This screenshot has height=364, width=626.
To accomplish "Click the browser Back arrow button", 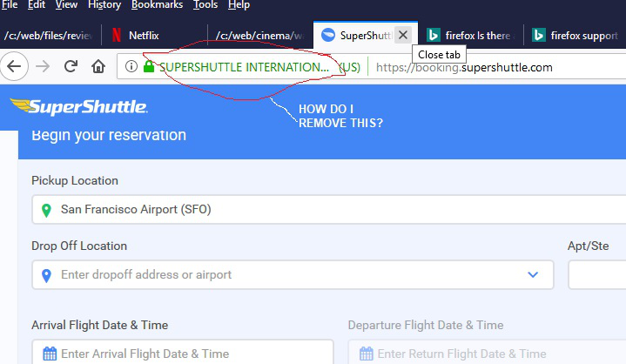I will tap(16, 67).
